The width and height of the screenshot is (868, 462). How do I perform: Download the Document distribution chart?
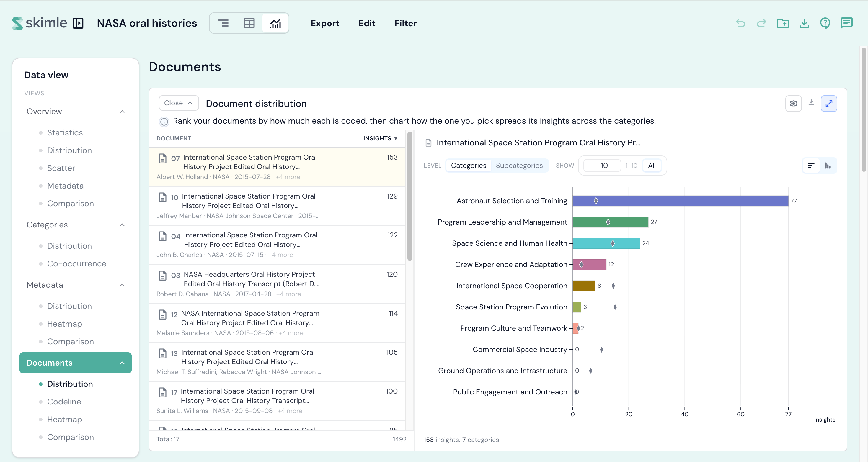pyautogui.click(x=811, y=102)
